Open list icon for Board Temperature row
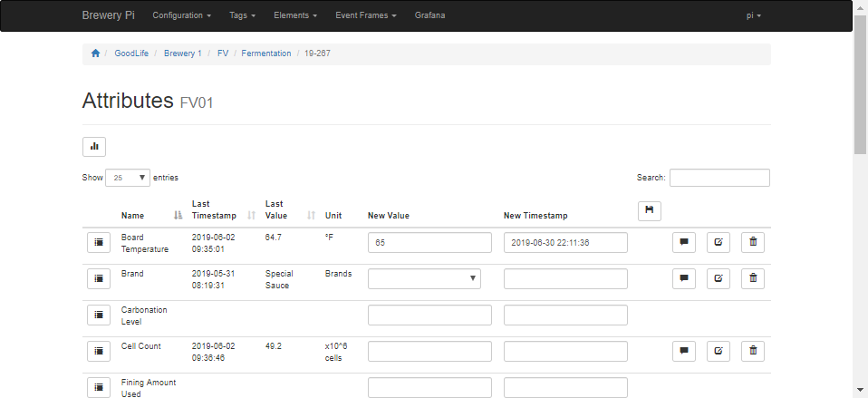The width and height of the screenshot is (868, 398). [99, 242]
